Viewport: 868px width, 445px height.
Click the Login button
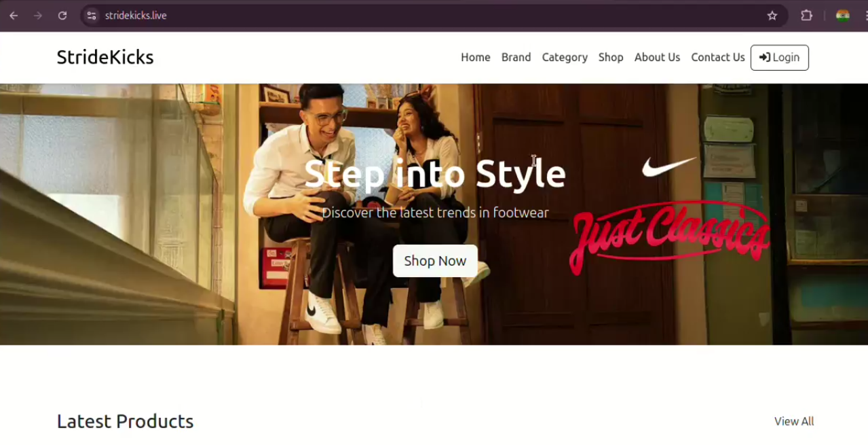pyautogui.click(x=780, y=58)
